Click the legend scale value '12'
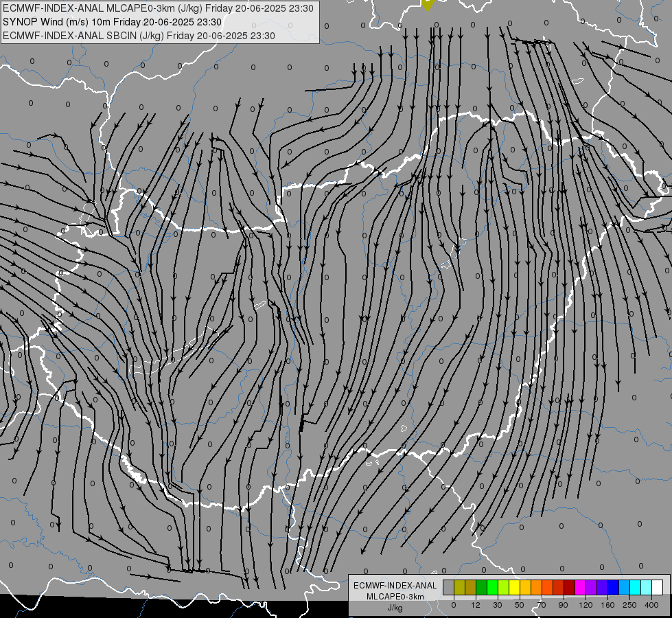Image resolution: width=672 pixels, height=618 pixels. 476,605
